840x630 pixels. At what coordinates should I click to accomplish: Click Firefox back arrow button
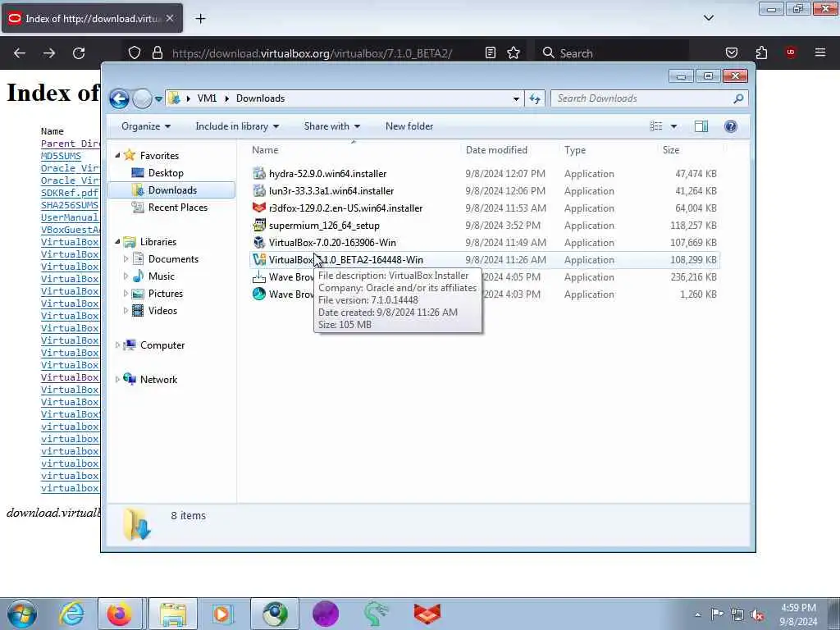coord(20,53)
